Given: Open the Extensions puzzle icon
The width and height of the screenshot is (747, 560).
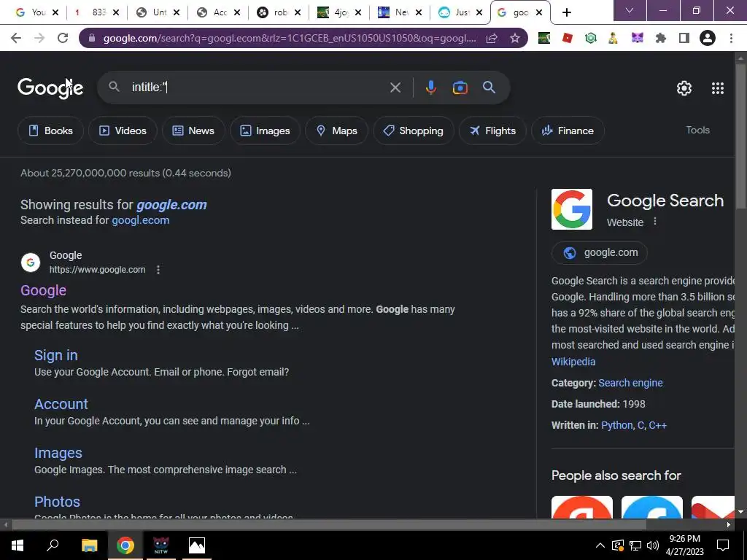Looking at the screenshot, I should 661,38.
